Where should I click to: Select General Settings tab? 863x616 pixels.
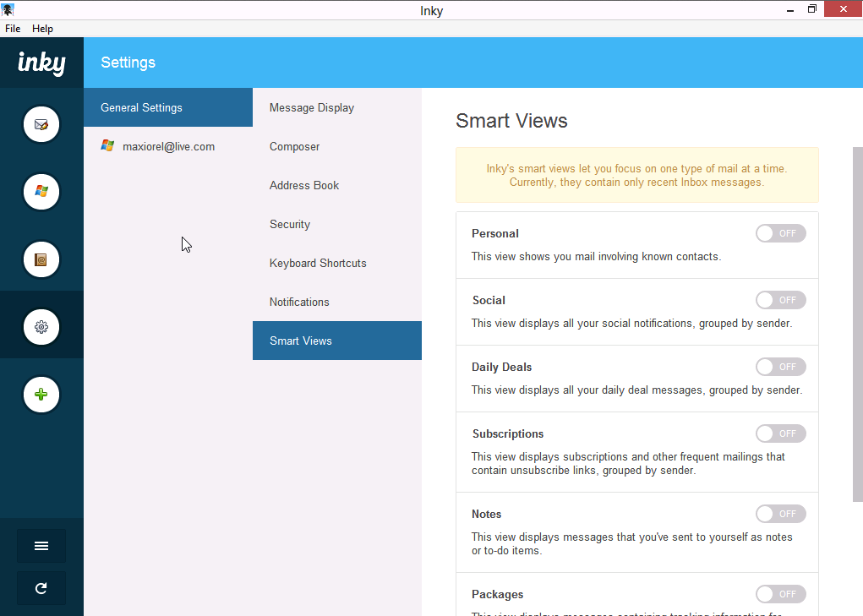tap(168, 107)
